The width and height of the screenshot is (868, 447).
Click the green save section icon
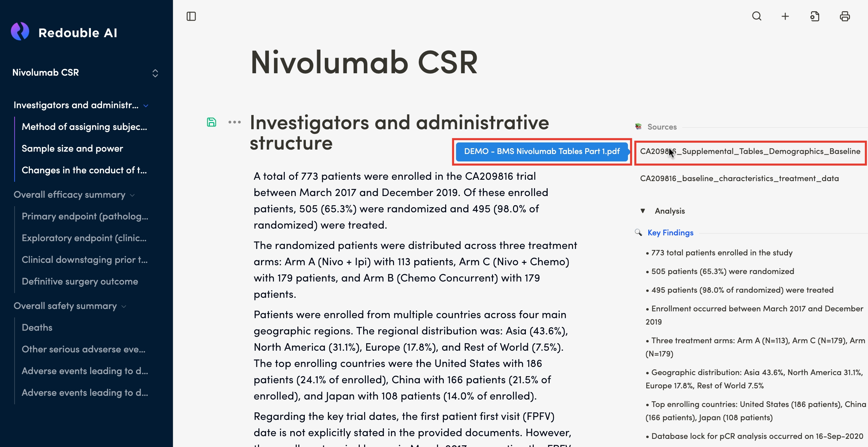point(212,122)
